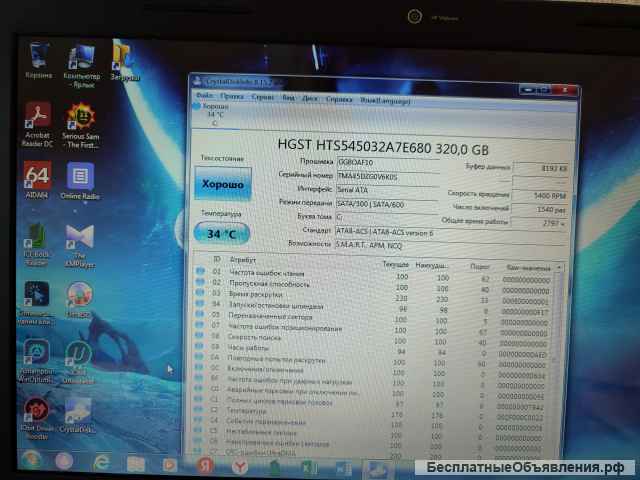Click the Хорошо health status button

click(223, 184)
